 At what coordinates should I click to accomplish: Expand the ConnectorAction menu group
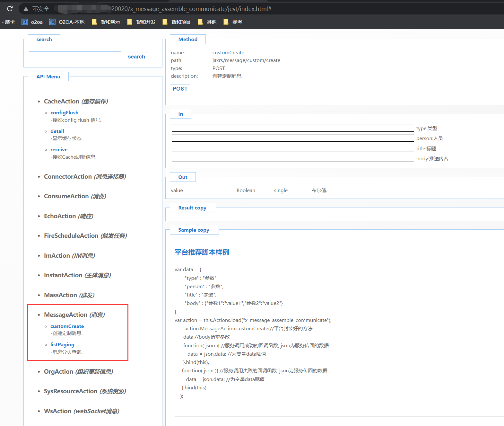[x=85, y=177]
